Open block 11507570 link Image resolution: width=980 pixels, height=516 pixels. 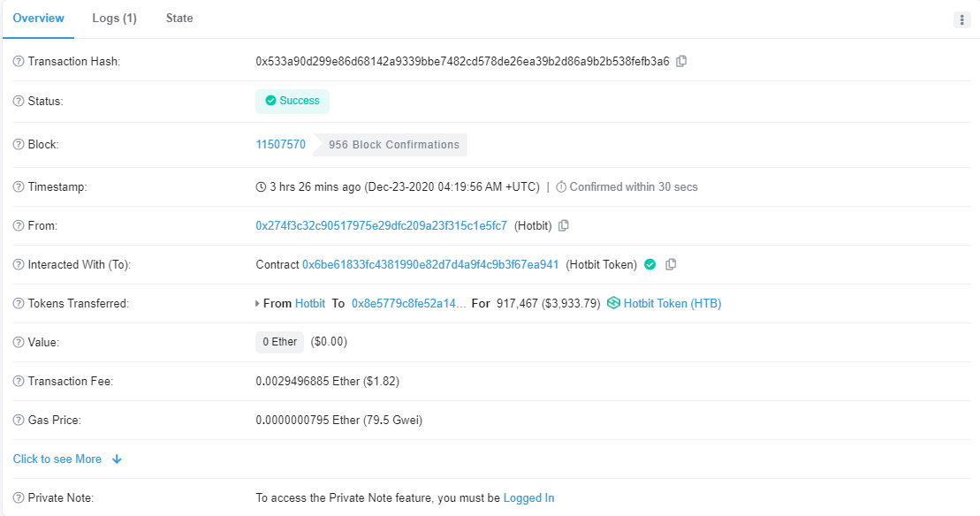(280, 145)
